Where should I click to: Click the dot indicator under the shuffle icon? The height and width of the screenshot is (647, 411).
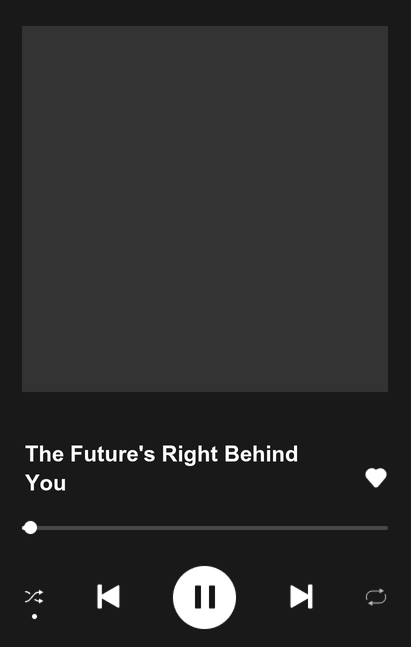(x=35, y=616)
